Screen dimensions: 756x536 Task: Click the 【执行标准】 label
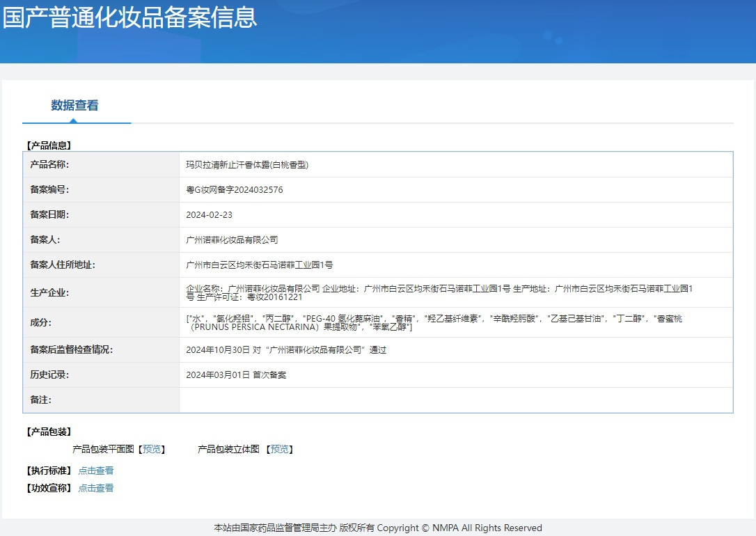(49, 471)
